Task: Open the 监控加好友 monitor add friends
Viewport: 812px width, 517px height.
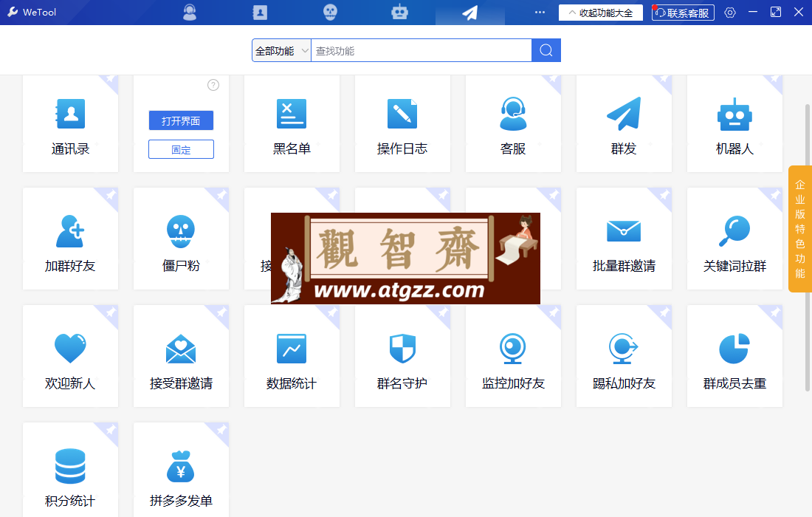Action: coord(513,357)
